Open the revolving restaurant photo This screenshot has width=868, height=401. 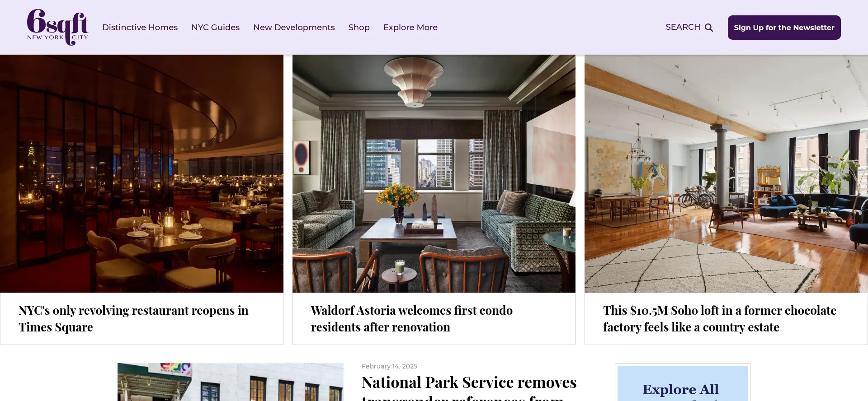142,174
